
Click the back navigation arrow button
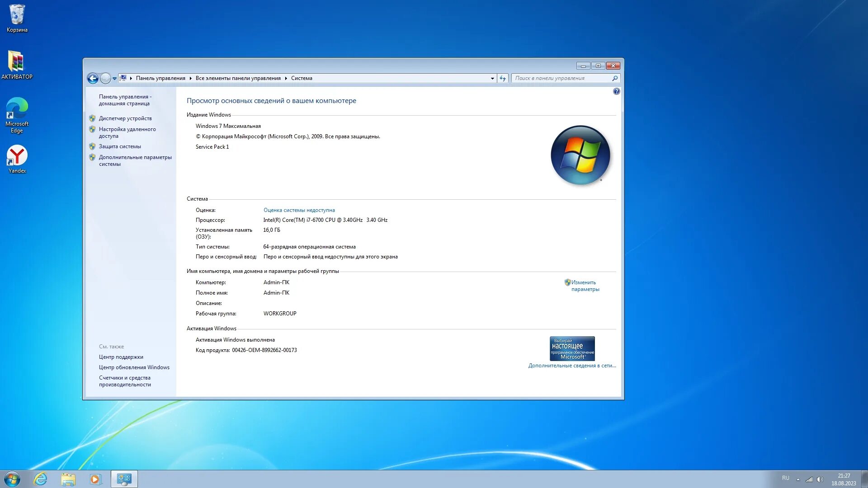pos(93,78)
